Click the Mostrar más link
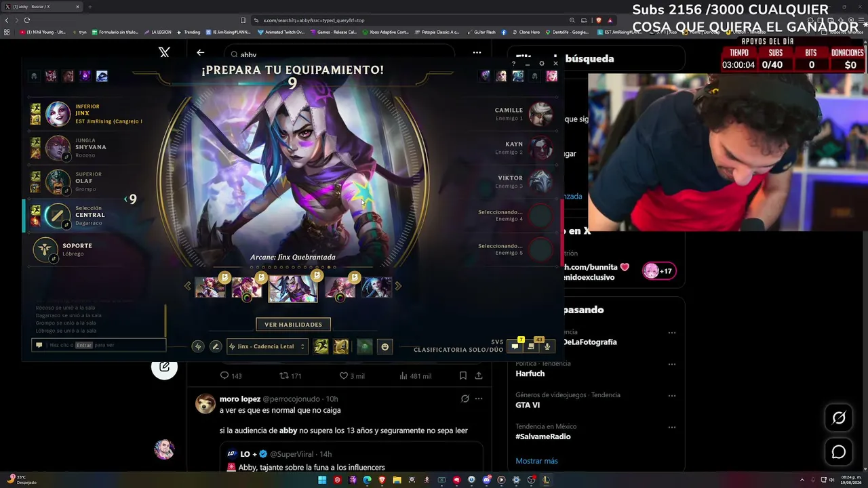Viewport: 868px width, 488px height. (536, 461)
